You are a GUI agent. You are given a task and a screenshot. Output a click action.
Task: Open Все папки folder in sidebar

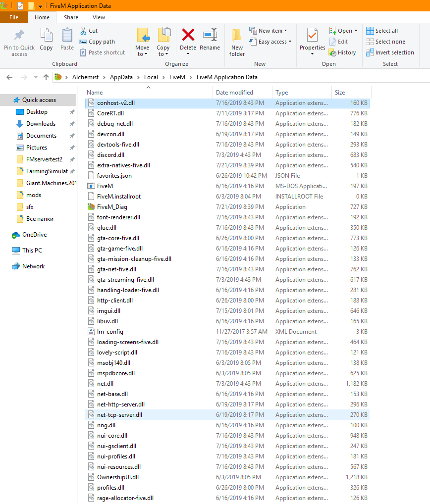coord(35,219)
